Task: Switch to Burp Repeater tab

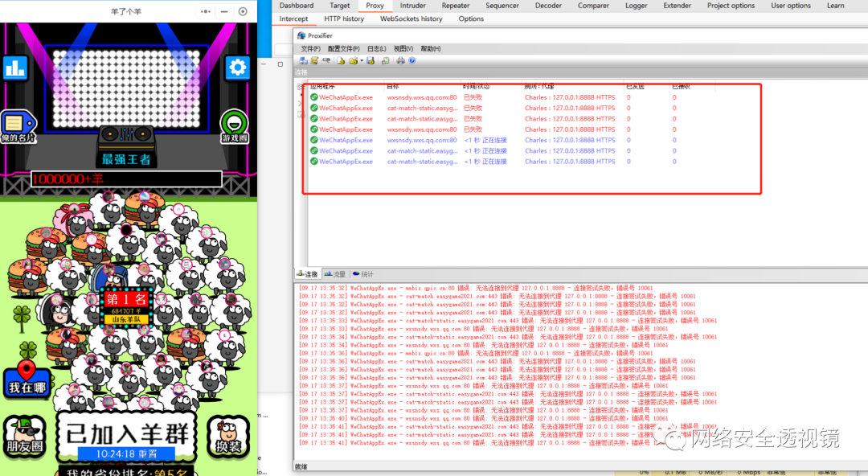Action: [456, 6]
